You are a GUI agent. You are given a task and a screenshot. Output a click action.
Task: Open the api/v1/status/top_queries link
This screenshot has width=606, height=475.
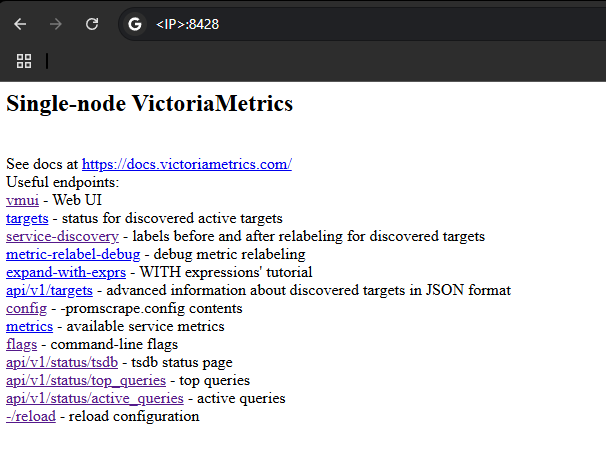[x=84, y=380]
